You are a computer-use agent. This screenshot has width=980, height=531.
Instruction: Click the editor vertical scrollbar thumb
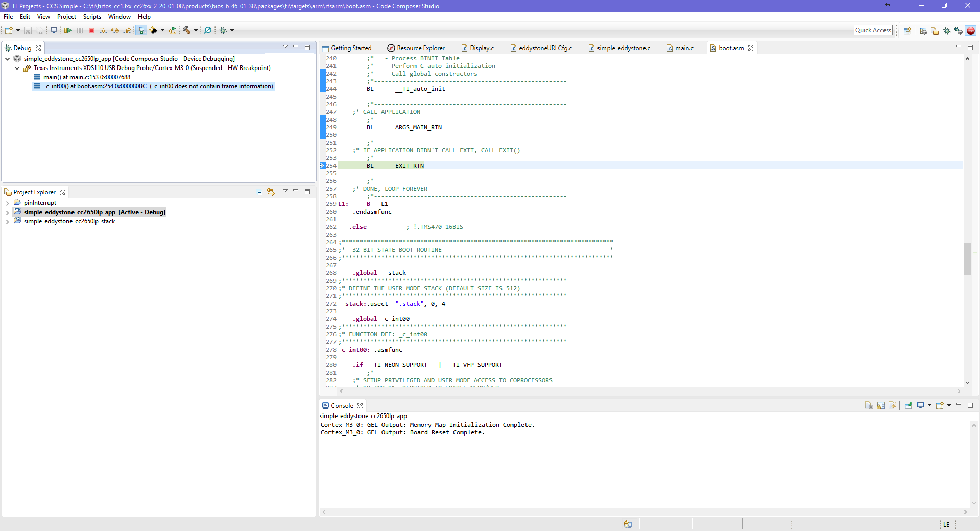click(967, 259)
